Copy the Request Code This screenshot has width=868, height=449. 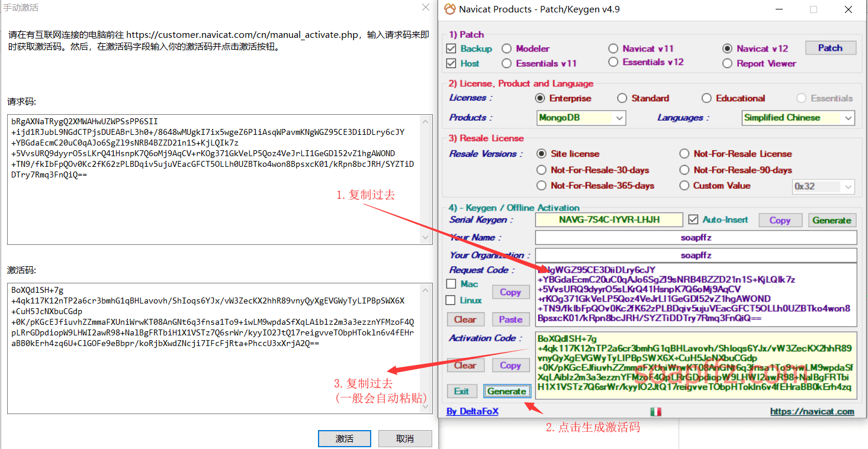coord(510,292)
